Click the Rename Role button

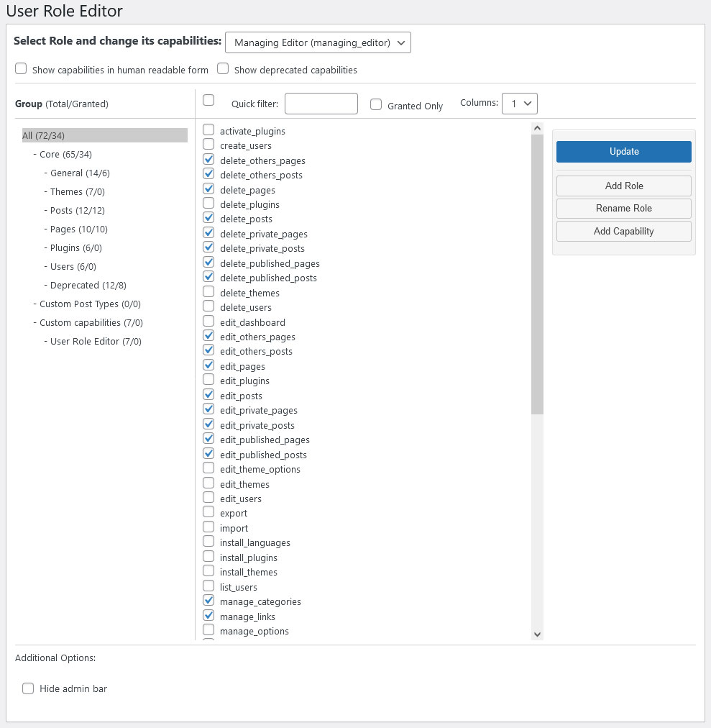[624, 209]
